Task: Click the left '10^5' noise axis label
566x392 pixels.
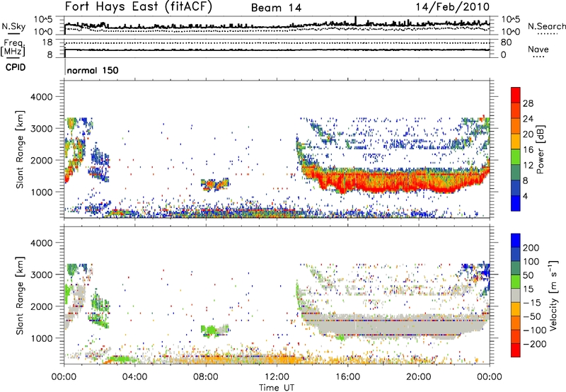Action: click(43, 19)
